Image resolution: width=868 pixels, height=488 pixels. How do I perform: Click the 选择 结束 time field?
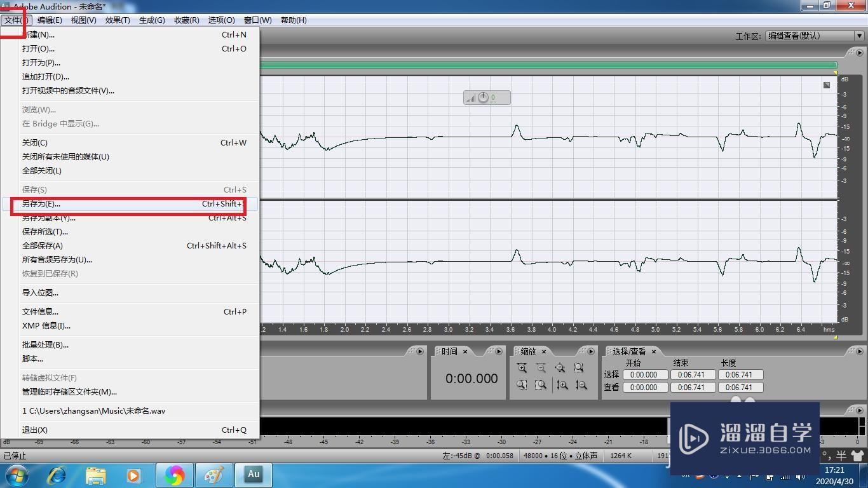point(693,375)
